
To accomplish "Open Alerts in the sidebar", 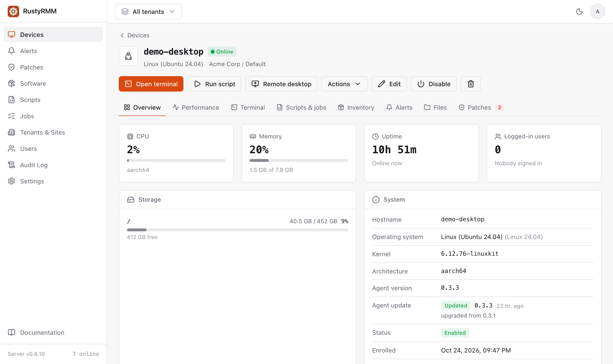I will (53, 51).
